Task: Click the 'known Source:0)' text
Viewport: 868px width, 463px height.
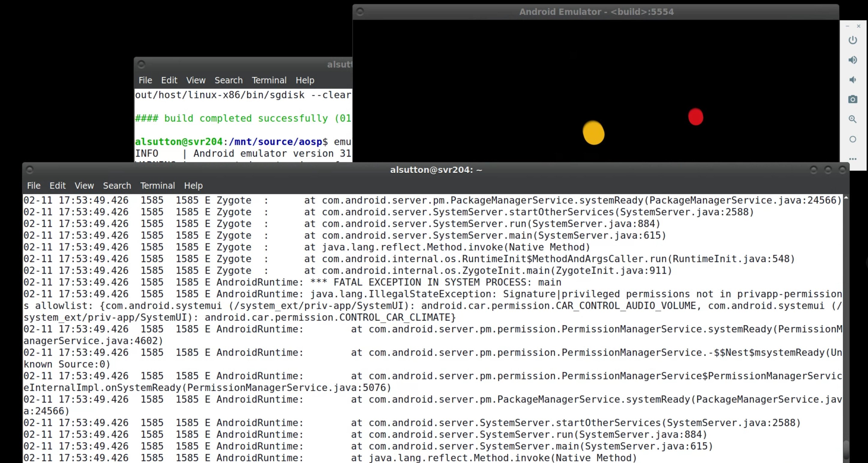Action: (x=67, y=364)
